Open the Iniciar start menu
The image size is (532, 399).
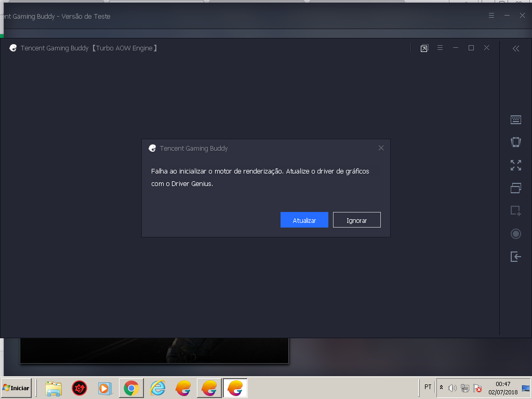pos(16,388)
